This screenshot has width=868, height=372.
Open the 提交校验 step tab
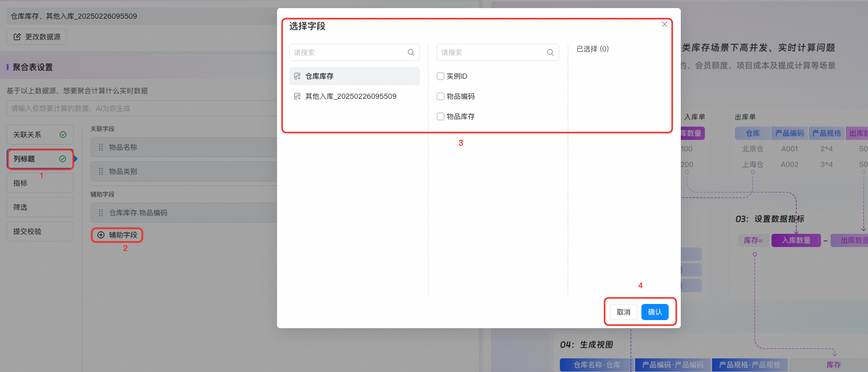point(40,231)
